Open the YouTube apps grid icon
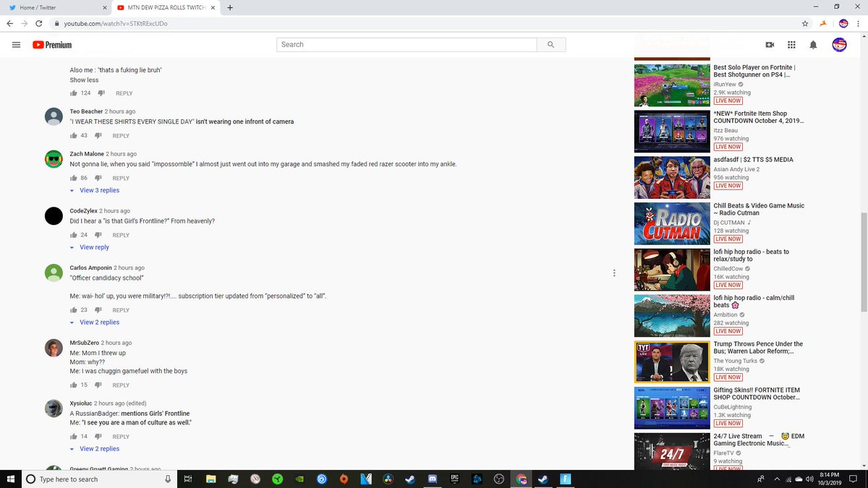The height and width of the screenshot is (488, 868). pos(791,45)
